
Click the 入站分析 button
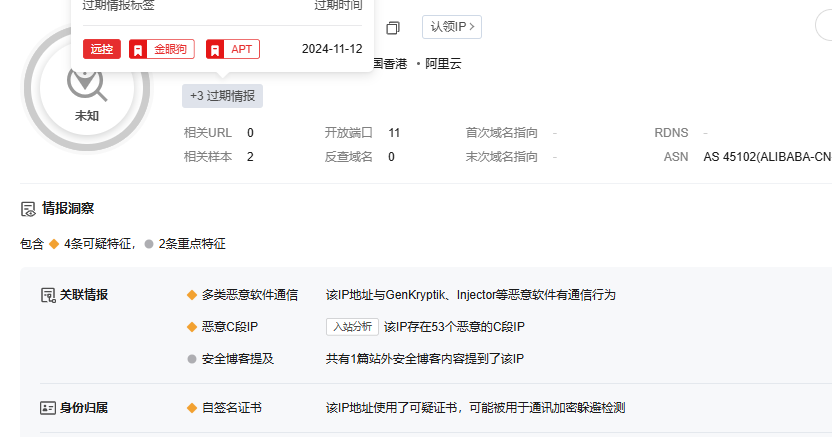click(x=352, y=327)
